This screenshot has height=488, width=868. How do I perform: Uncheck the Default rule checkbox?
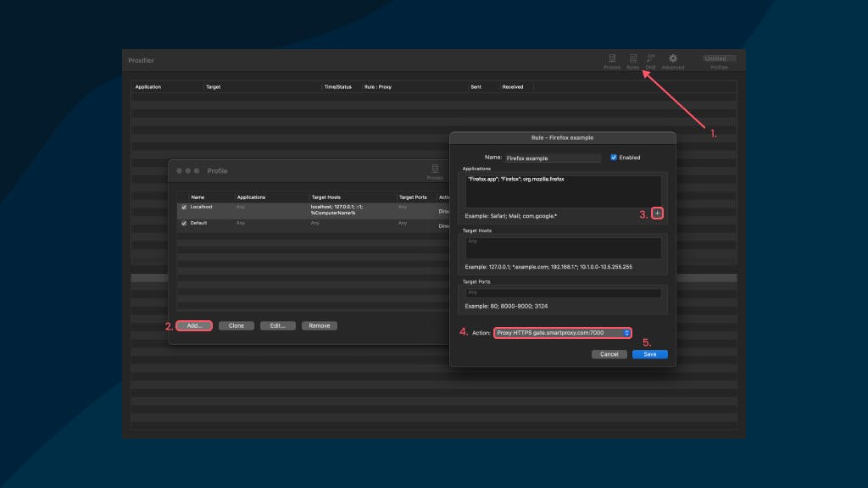pos(184,223)
